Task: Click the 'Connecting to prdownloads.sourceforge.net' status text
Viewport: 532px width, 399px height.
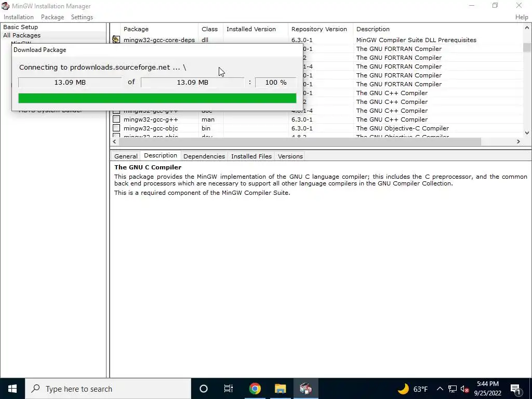Action: click(x=102, y=67)
